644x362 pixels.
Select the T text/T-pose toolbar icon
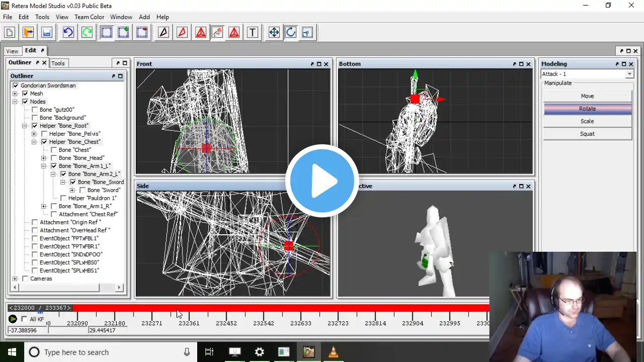coord(253,33)
